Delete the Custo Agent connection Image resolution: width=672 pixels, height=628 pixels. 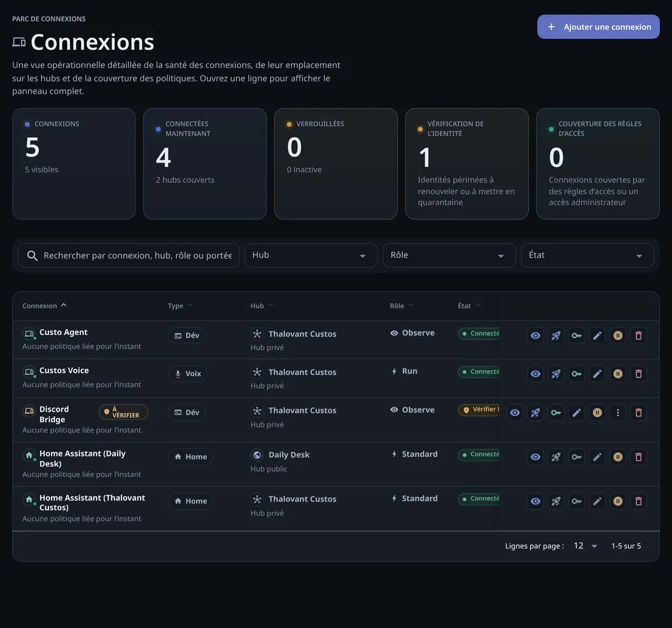click(638, 336)
